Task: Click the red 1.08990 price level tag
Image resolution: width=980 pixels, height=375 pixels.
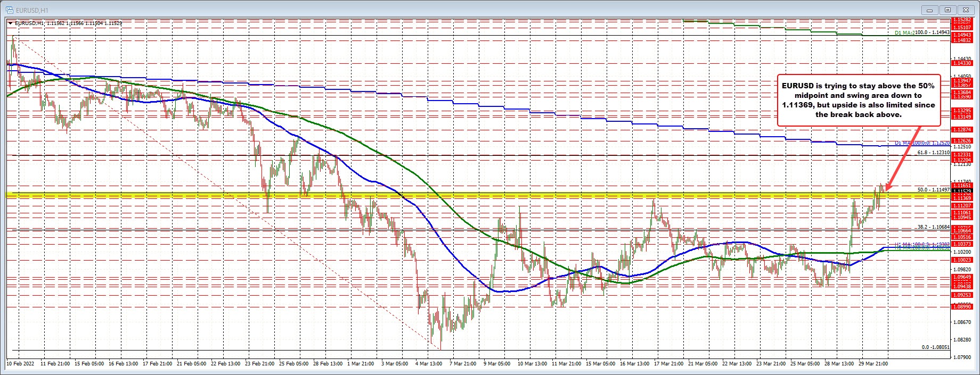Action: 962,306
